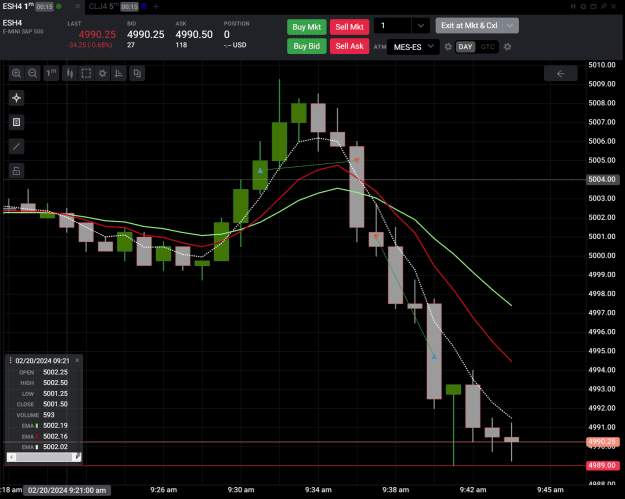Viewport: 625px width, 499px height.
Task: Open the axis scale options icon
Action: (119, 73)
